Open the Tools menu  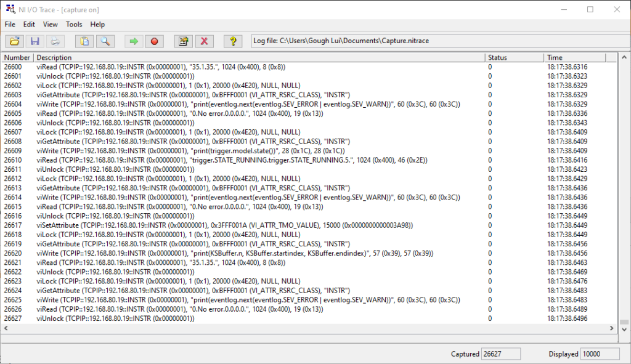[74, 25]
